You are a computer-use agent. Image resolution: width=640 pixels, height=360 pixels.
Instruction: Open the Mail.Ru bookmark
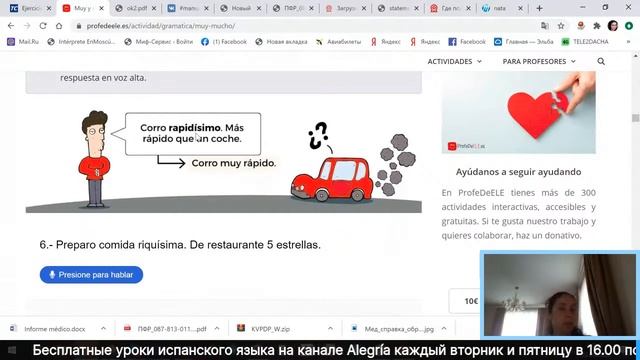(23, 42)
